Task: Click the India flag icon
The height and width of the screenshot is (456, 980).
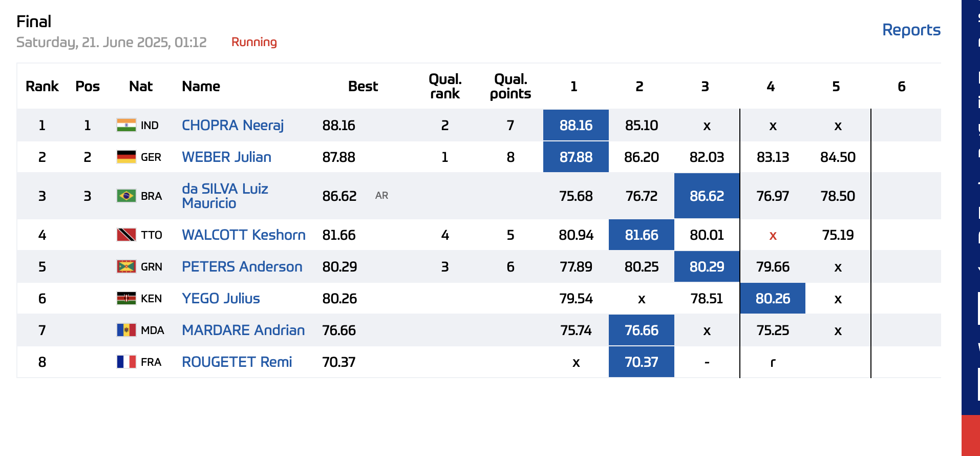Action: pos(126,125)
